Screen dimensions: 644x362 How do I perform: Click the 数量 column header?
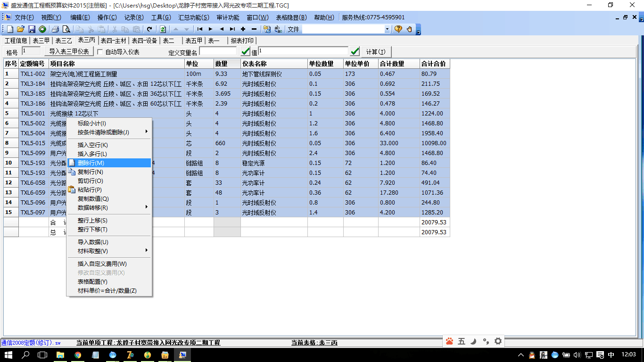point(227,64)
